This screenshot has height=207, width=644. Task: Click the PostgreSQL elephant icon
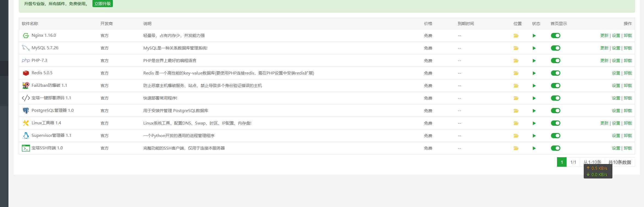pyautogui.click(x=26, y=111)
